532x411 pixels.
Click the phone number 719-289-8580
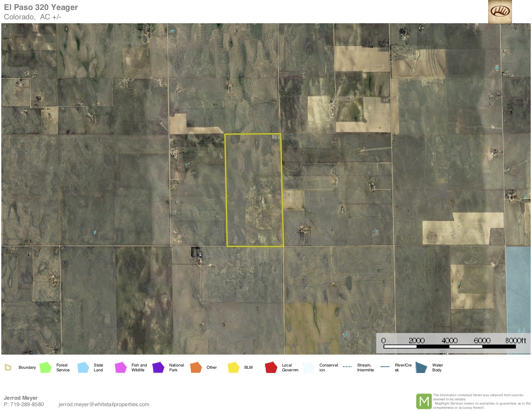pos(27,404)
